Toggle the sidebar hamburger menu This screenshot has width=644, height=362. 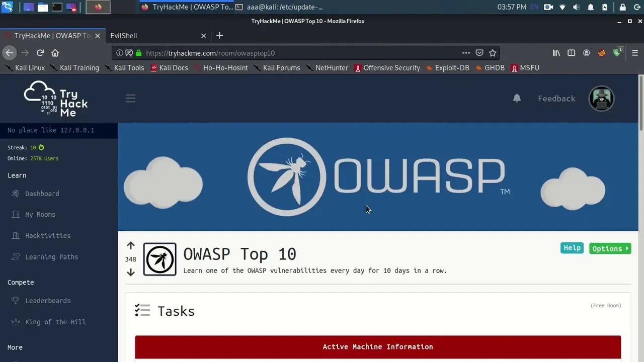pyautogui.click(x=130, y=99)
